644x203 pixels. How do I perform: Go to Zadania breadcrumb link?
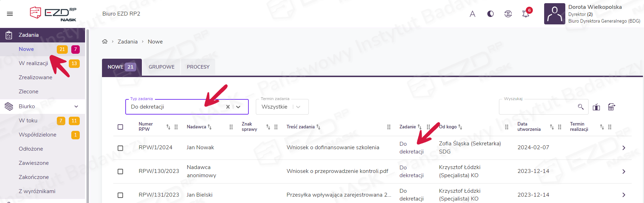point(127,42)
